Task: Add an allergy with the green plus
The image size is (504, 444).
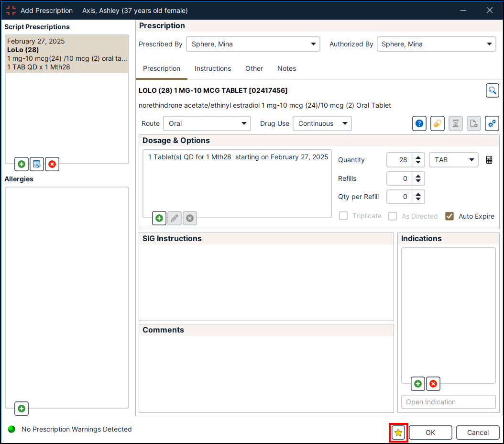Action: (22, 409)
